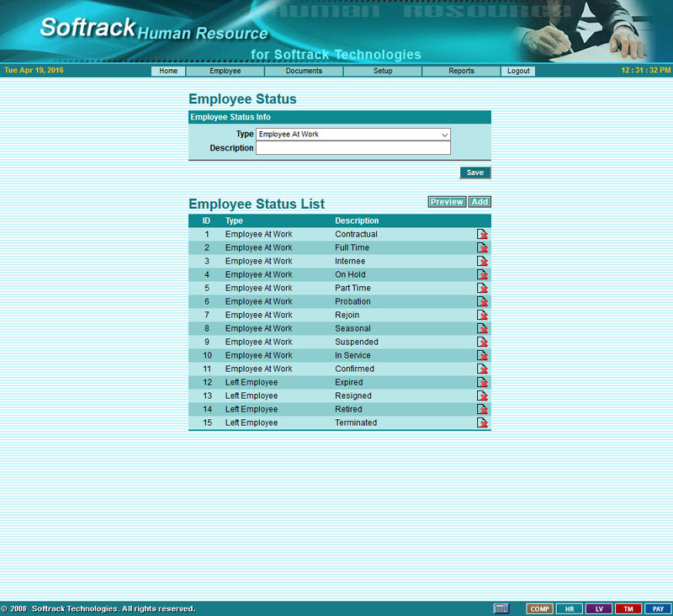Click Logout in the navigation bar
Image resolution: width=673 pixels, height=616 pixels.
click(519, 72)
